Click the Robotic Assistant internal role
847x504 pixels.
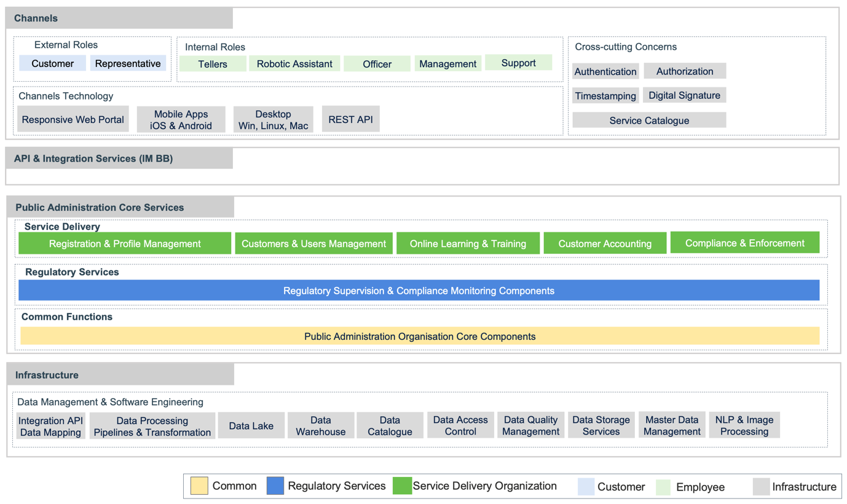tap(294, 64)
